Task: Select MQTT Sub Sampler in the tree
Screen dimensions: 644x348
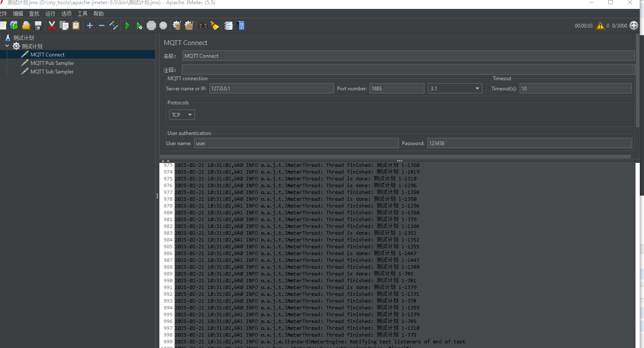Action: 52,71
